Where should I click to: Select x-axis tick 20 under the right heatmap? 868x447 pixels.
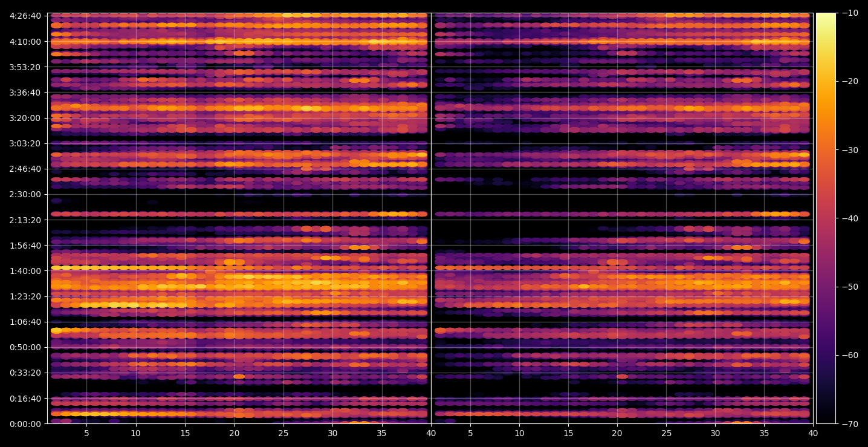[617, 433]
